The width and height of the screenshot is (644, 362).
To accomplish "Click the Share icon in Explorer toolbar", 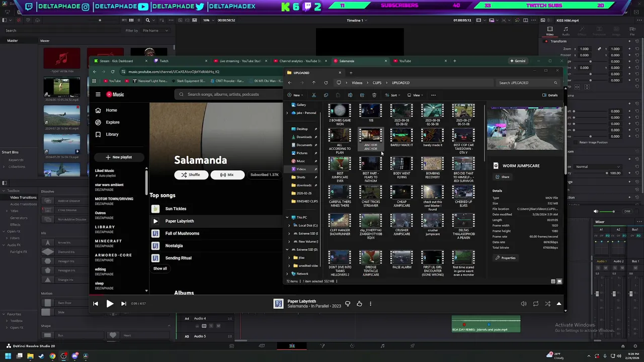I will point(362,95).
